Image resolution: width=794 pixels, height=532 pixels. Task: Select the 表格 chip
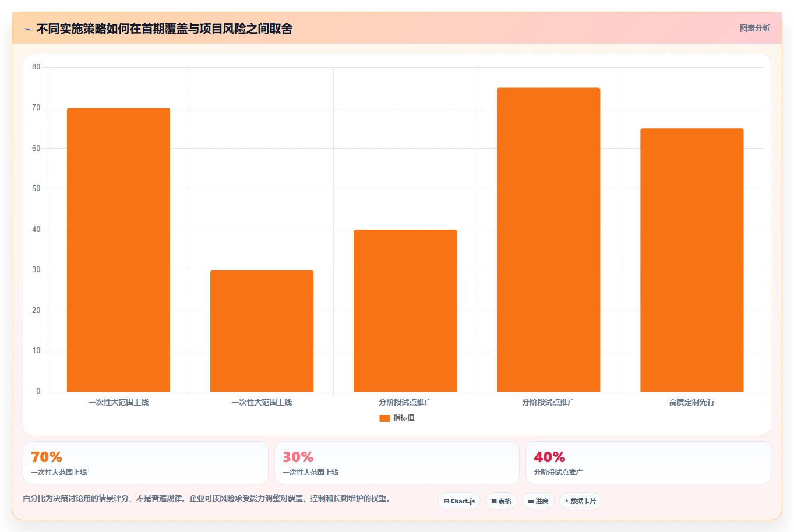pos(501,501)
